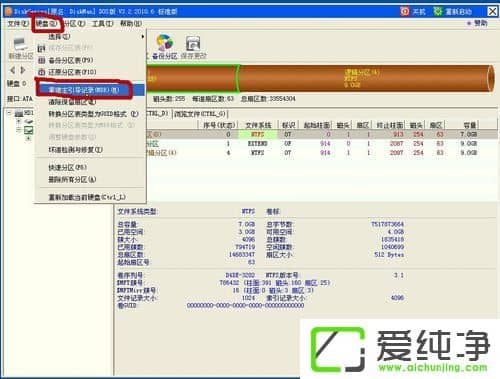Click the 14683347 total sectors value

[x=242, y=255]
